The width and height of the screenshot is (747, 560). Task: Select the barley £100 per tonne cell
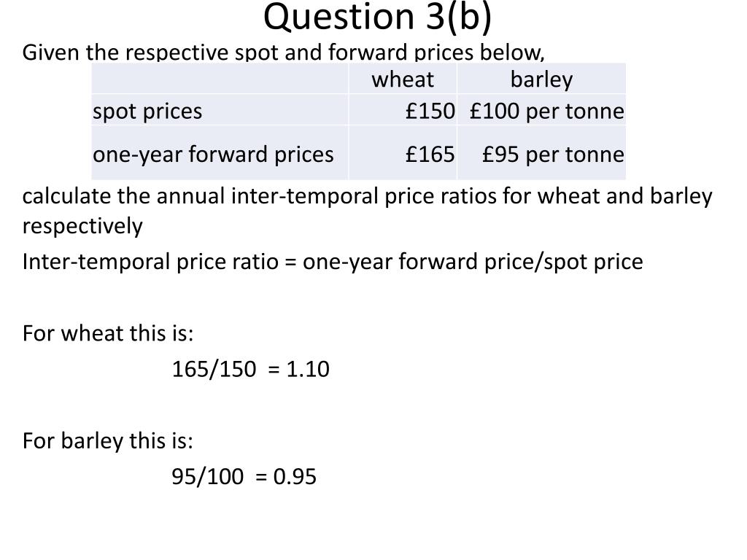[x=541, y=110]
